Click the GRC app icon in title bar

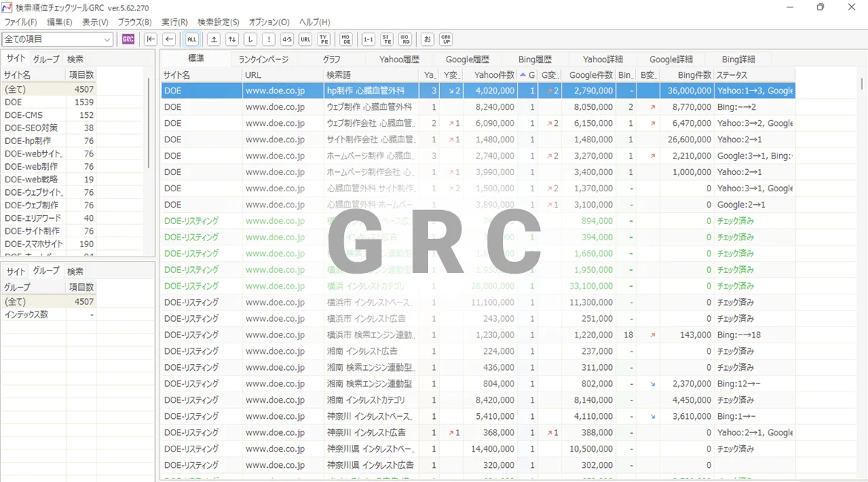(7, 7)
